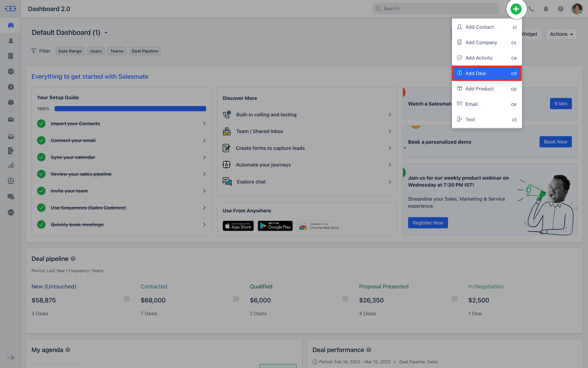Focus the Search input field
The width and height of the screenshot is (588, 368).
(436, 9)
